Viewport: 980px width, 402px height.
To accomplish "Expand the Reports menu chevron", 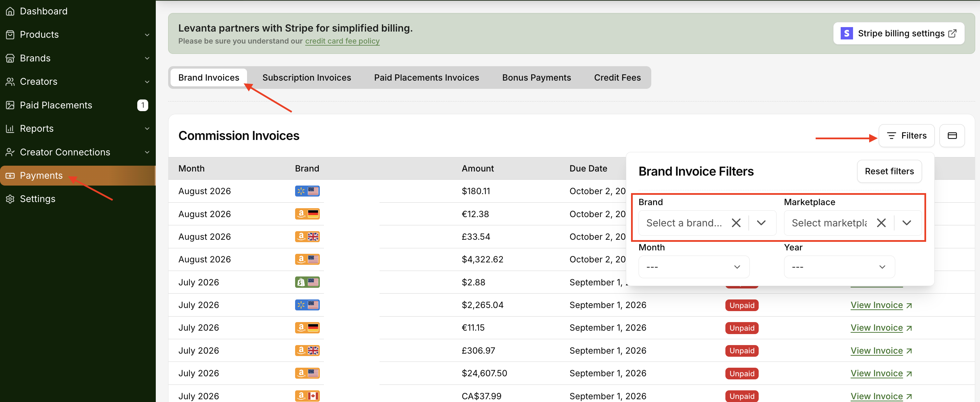I will (147, 129).
